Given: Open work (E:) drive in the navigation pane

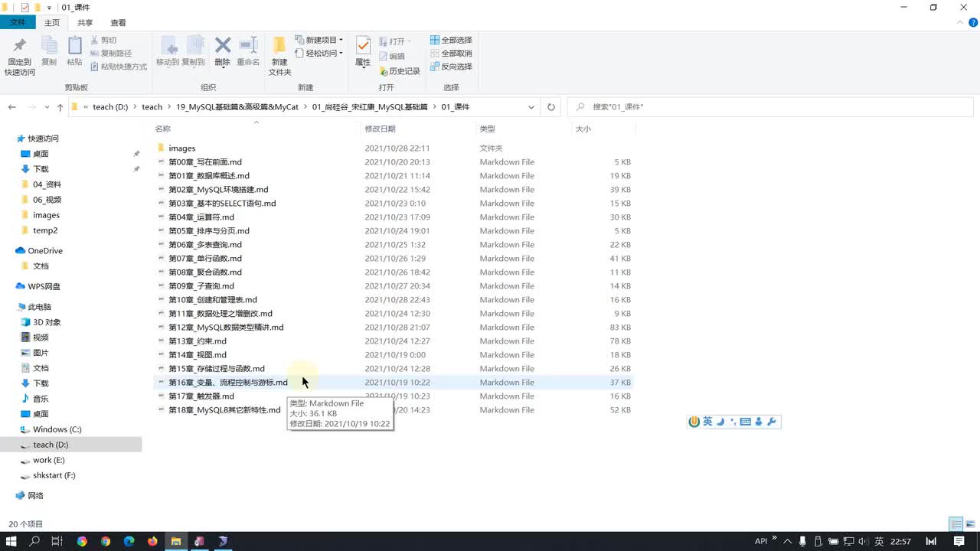Looking at the screenshot, I should pos(49,460).
